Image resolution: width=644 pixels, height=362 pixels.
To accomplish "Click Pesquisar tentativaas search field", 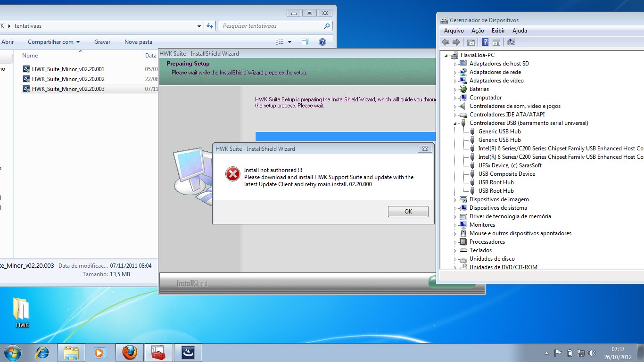I will [x=275, y=26].
